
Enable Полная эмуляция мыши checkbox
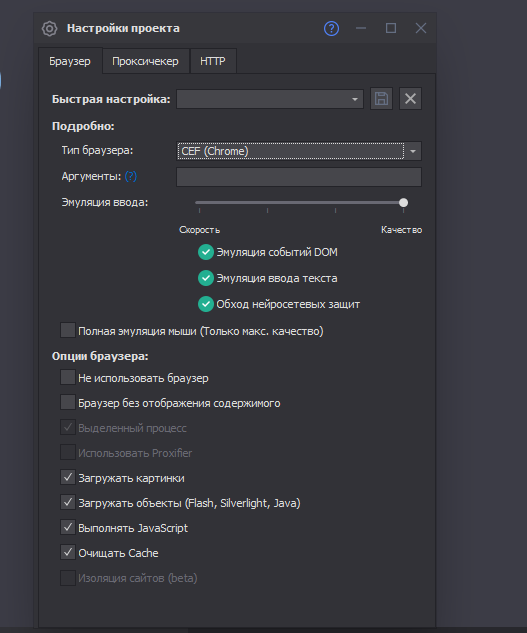68,330
